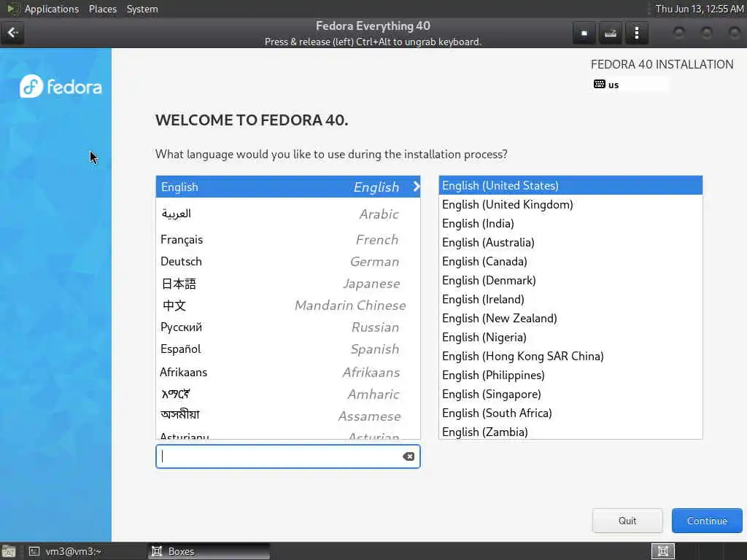Select the Japanese language row
This screenshot has width=747, height=560.
click(x=288, y=284)
